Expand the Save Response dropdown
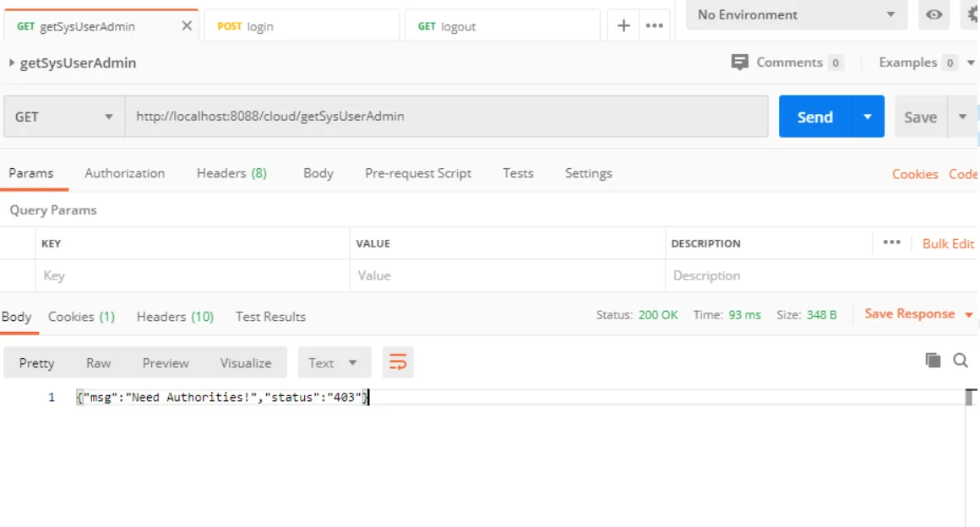This screenshot has height=527, width=980. pyautogui.click(x=969, y=314)
